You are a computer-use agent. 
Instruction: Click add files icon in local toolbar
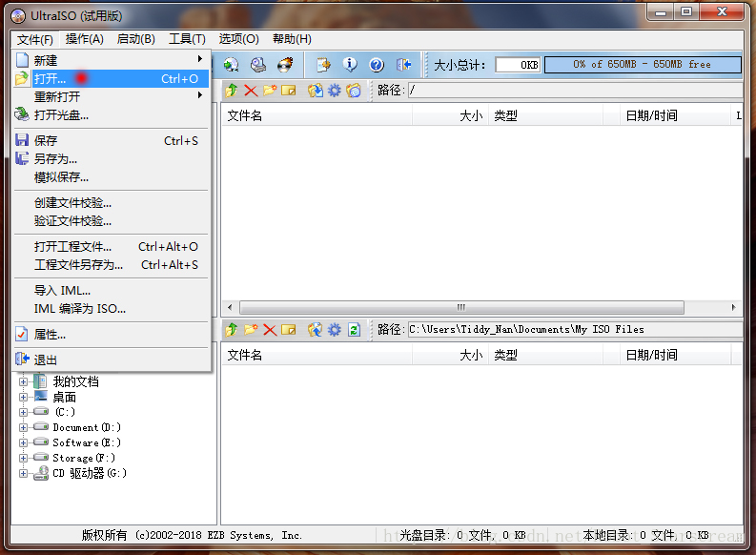point(316,330)
